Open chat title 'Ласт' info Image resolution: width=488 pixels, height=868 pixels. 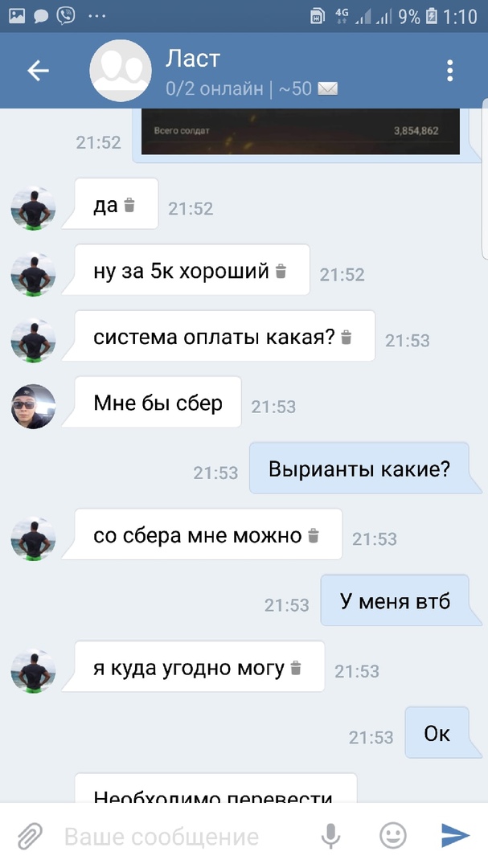[193, 59]
